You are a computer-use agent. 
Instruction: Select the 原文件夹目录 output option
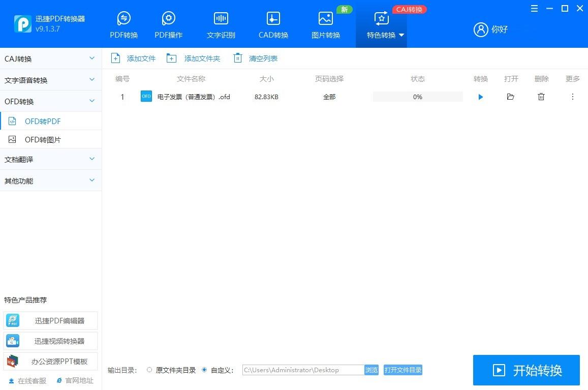pos(149,370)
